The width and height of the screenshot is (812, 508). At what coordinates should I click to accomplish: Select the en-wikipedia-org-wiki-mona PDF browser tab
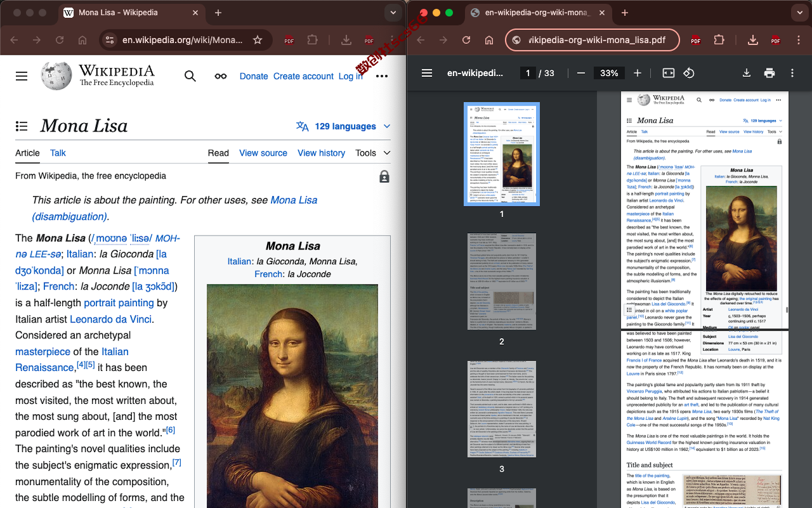[x=537, y=13]
